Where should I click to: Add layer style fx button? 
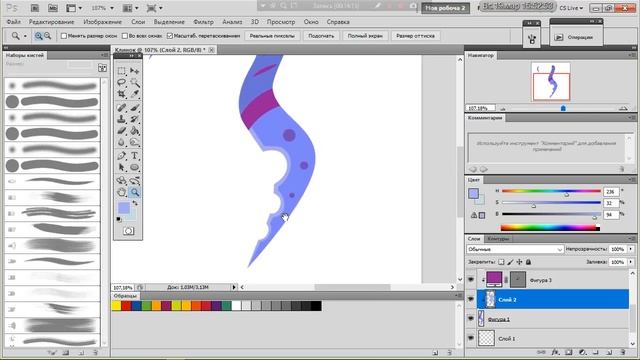click(555, 352)
